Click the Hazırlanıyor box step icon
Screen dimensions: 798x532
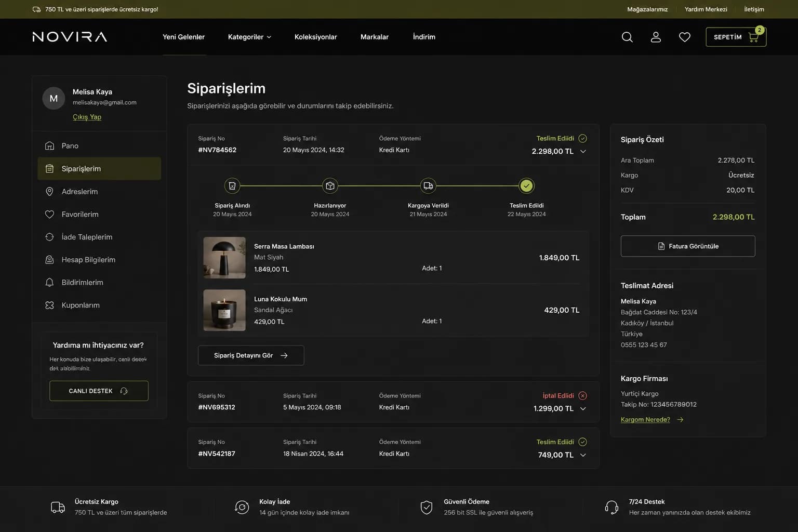pyautogui.click(x=330, y=185)
